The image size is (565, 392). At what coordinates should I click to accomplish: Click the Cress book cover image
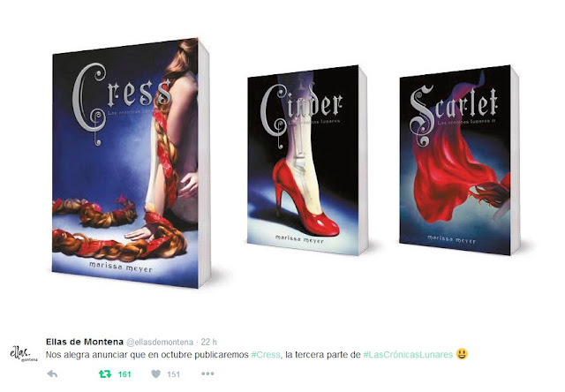(131, 162)
